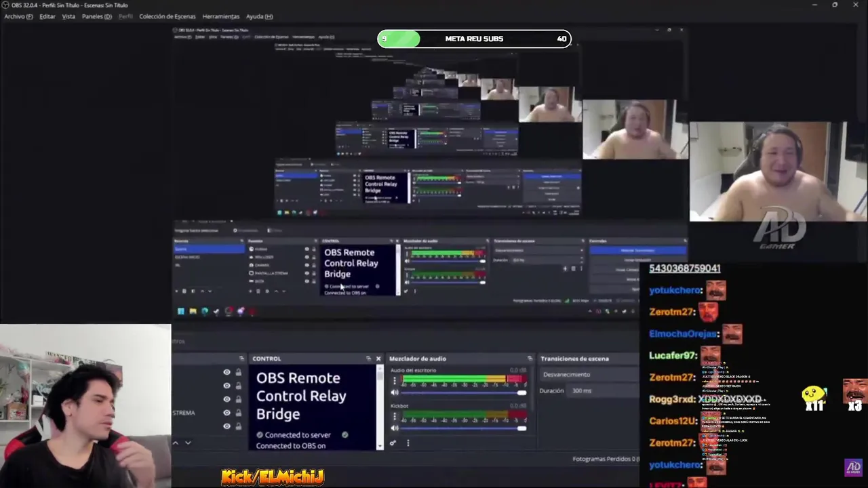Click chat username "Carlos12U"
The image size is (868, 488).
(x=673, y=421)
